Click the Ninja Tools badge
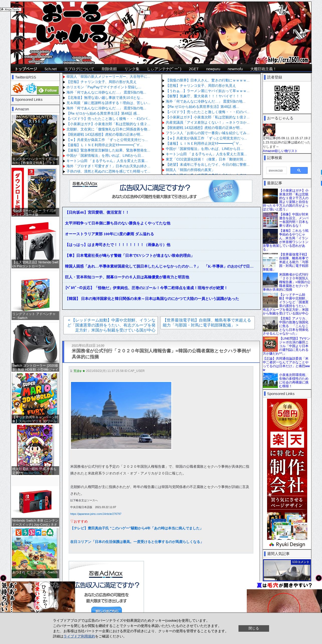The width and height of the screenshot is (322, 644). (x=11, y=9)
